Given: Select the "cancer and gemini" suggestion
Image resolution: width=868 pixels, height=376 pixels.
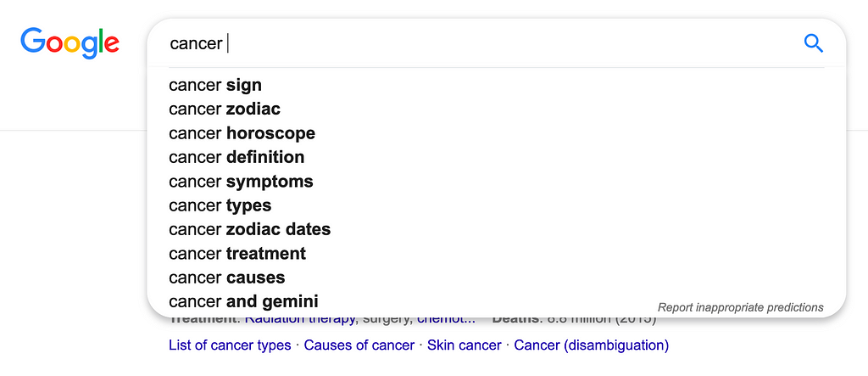Looking at the screenshot, I should click(x=243, y=301).
